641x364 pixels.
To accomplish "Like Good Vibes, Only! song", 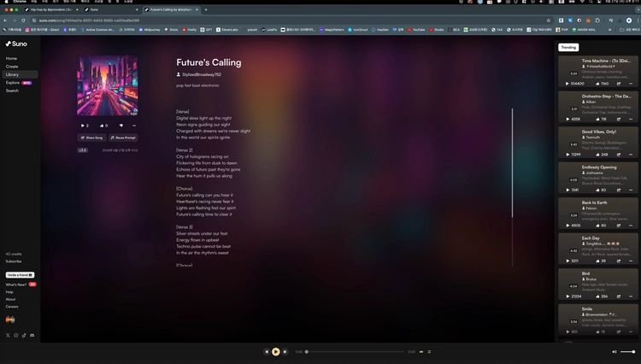I will (x=597, y=155).
